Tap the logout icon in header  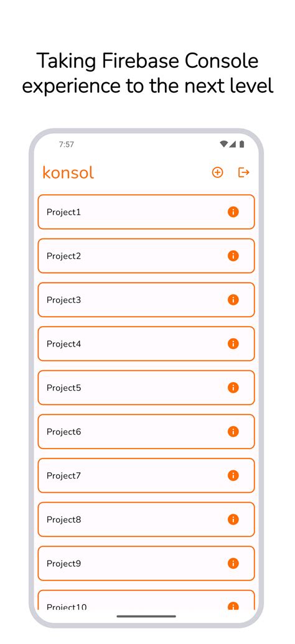click(243, 172)
